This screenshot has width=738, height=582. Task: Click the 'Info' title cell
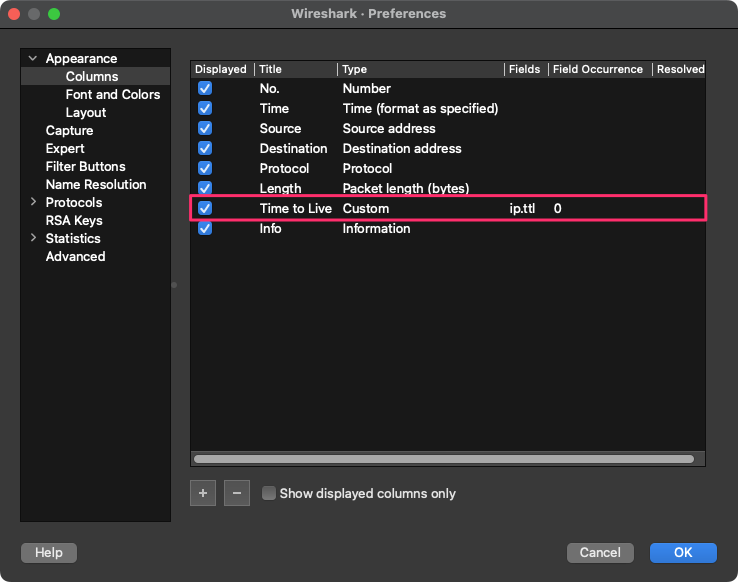coord(270,228)
